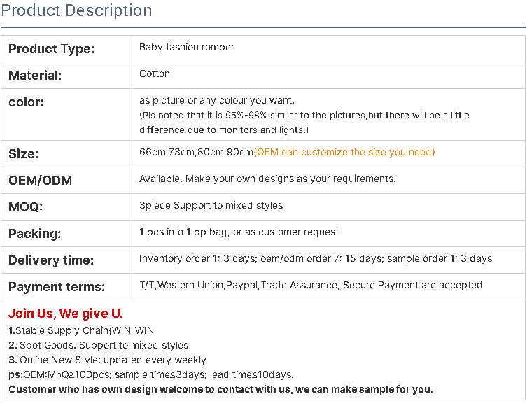Select the color label cell
Screen dimensions: 532x406
tap(66, 115)
